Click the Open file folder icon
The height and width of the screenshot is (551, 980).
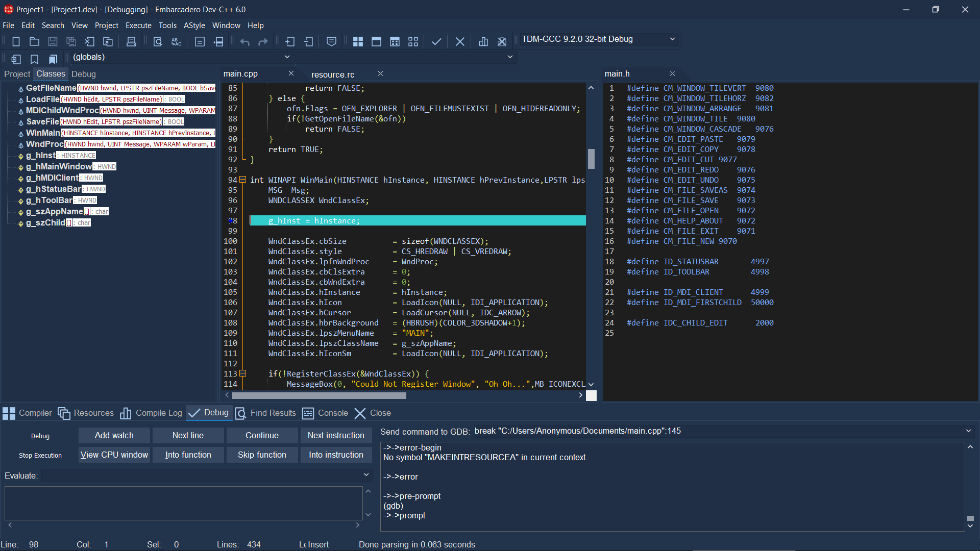point(34,42)
